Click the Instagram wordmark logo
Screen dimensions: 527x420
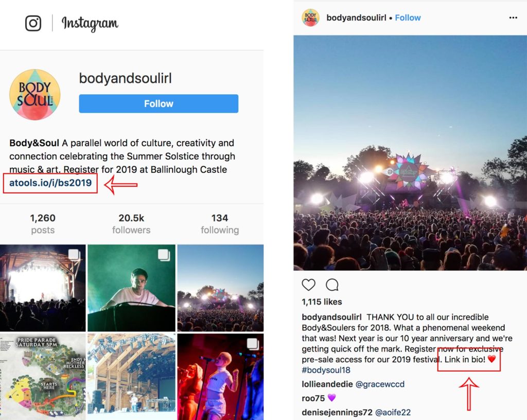(x=90, y=23)
